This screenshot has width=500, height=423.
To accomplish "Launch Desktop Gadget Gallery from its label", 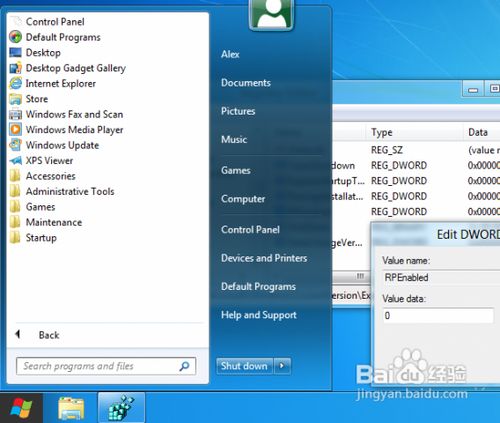I will (x=76, y=68).
